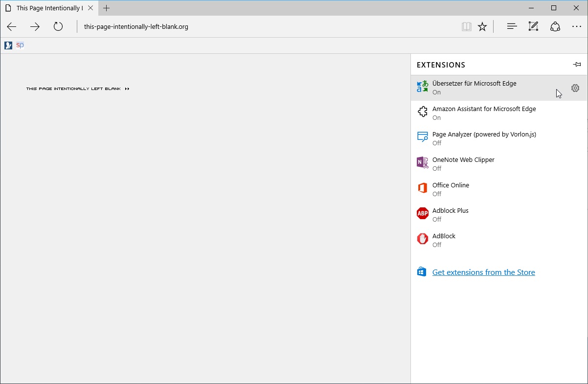Open the Share icon
The height and width of the screenshot is (384, 588).
555,26
